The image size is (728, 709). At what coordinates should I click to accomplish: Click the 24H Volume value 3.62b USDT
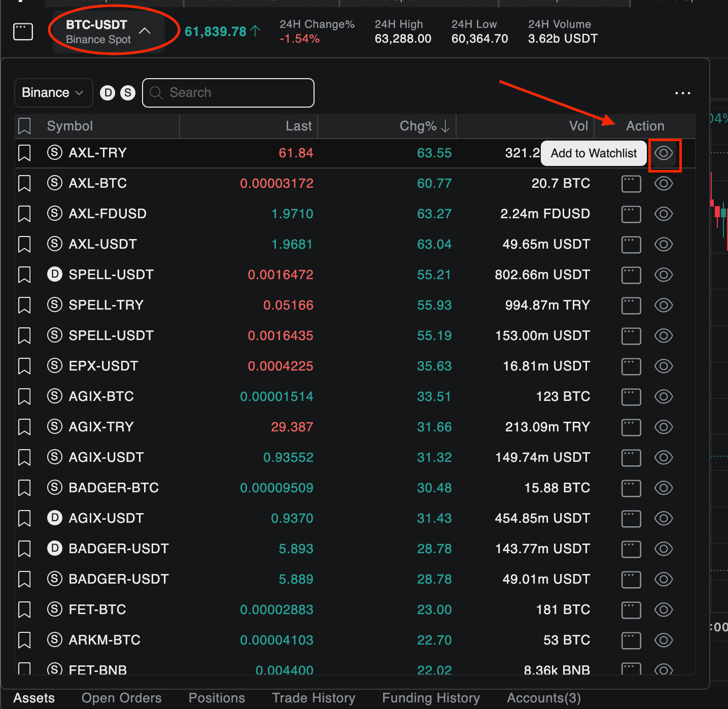pos(563,39)
